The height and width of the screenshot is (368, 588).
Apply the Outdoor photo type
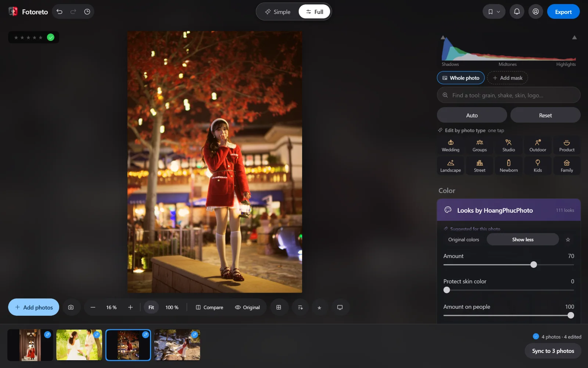(538, 146)
